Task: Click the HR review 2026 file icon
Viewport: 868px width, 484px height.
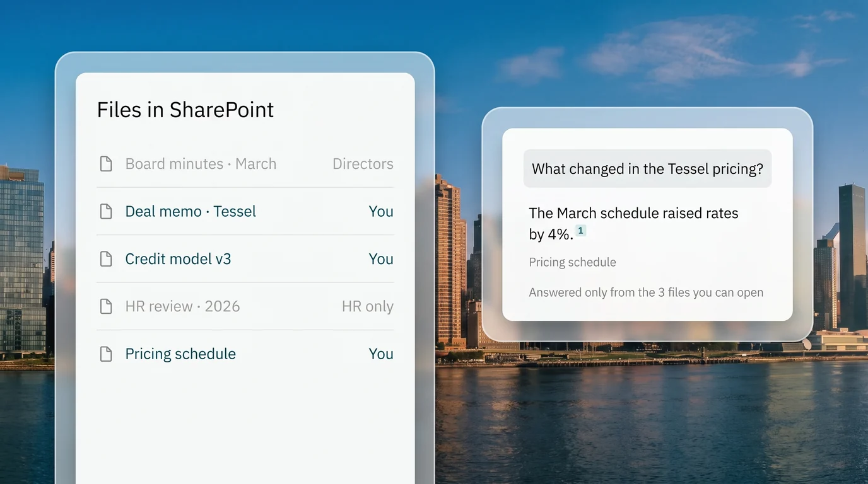Action: pos(106,306)
